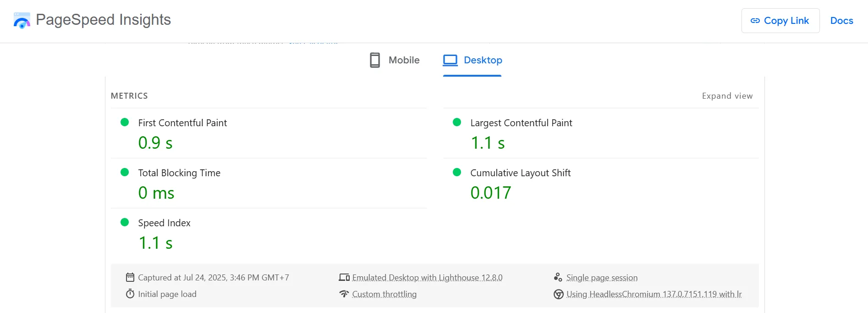The width and height of the screenshot is (868, 313).
Task: Click the devices icon next to Emulated Desktop
Action: pyautogui.click(x=344, y=277)
